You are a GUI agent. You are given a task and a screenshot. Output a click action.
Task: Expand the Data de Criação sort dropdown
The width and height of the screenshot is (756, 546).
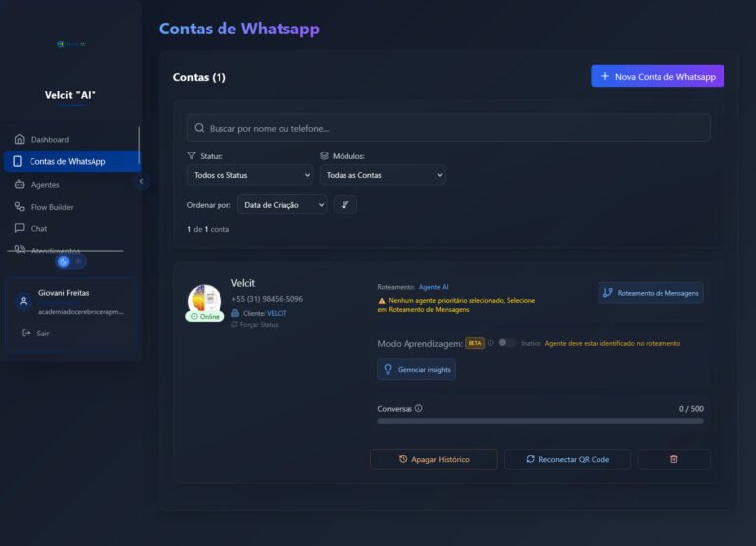tap(281, 205)
